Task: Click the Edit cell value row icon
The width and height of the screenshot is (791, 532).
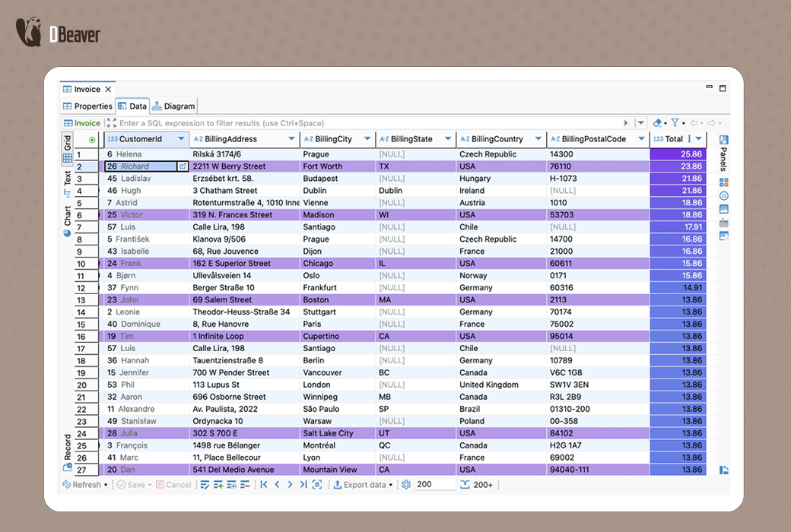Action: pyautogui.click(x=205, y=485)
